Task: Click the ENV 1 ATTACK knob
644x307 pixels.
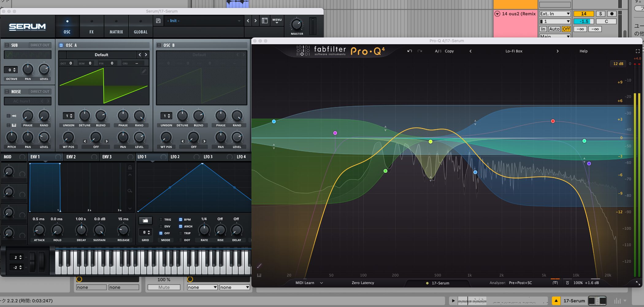Action: [x=39, y=230]
